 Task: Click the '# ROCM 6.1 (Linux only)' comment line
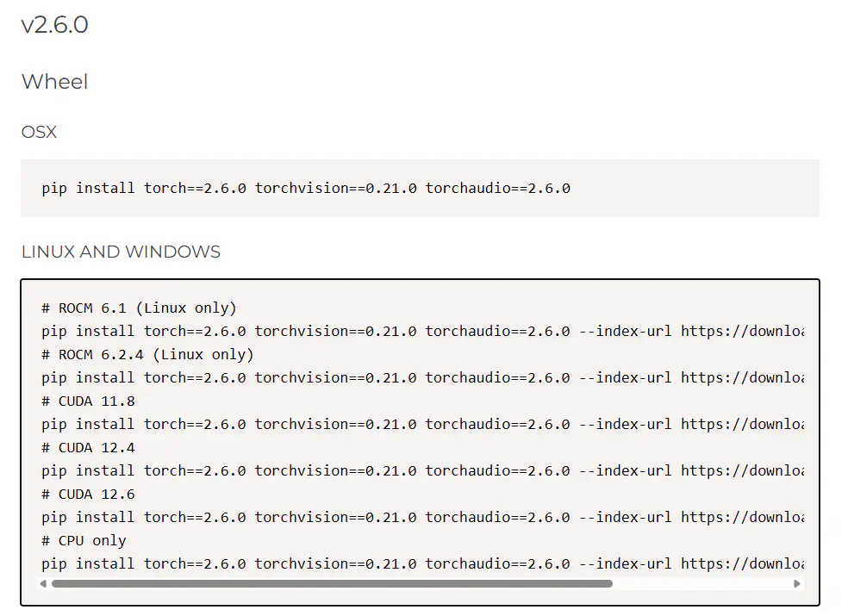[x=139, y=308]
